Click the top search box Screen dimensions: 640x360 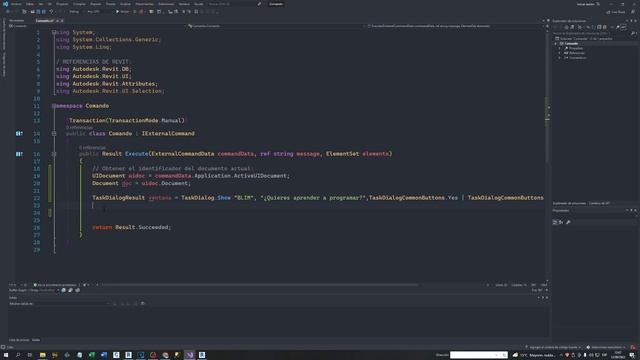(x=234, y=4)
